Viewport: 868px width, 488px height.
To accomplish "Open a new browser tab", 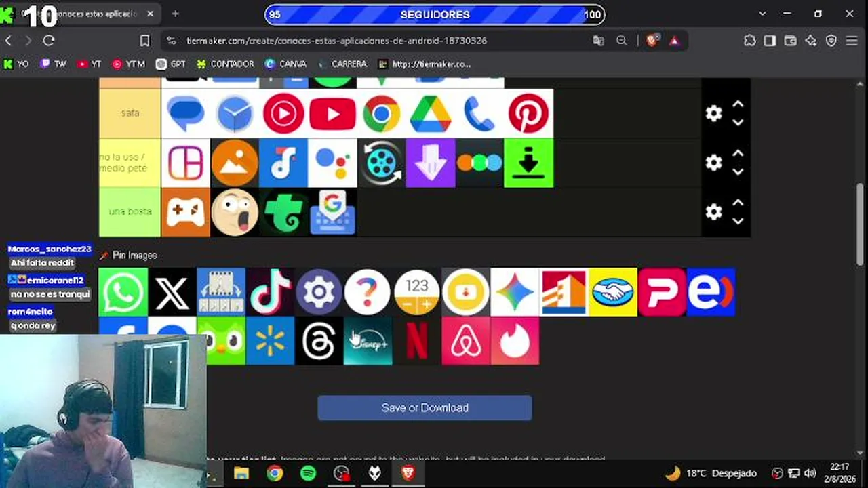I will coord(175,14).
